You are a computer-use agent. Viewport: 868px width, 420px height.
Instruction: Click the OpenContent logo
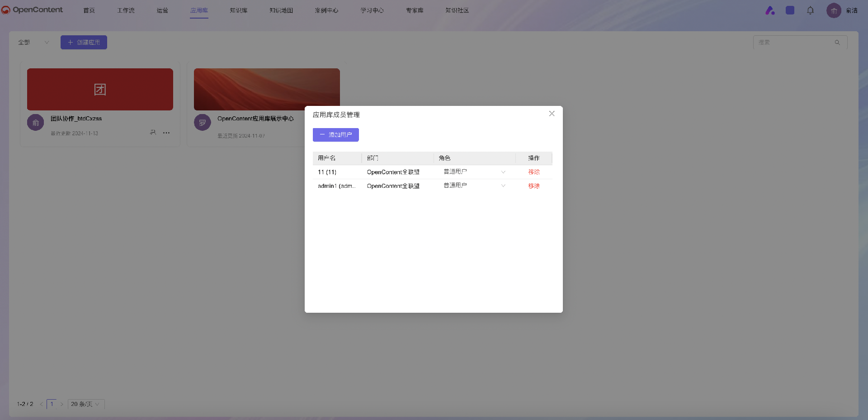coord(32,10)
